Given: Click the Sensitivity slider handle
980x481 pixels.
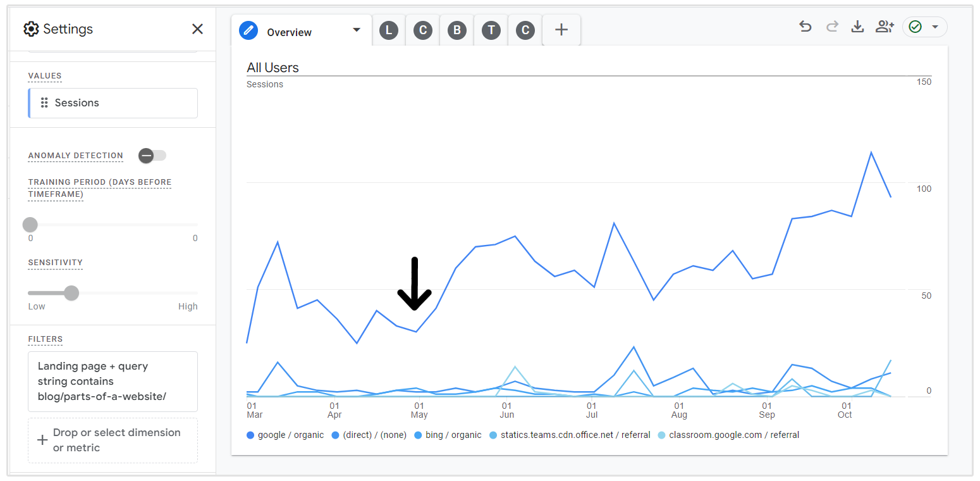Looking at the screenshot, I should (x=71, y=293).
